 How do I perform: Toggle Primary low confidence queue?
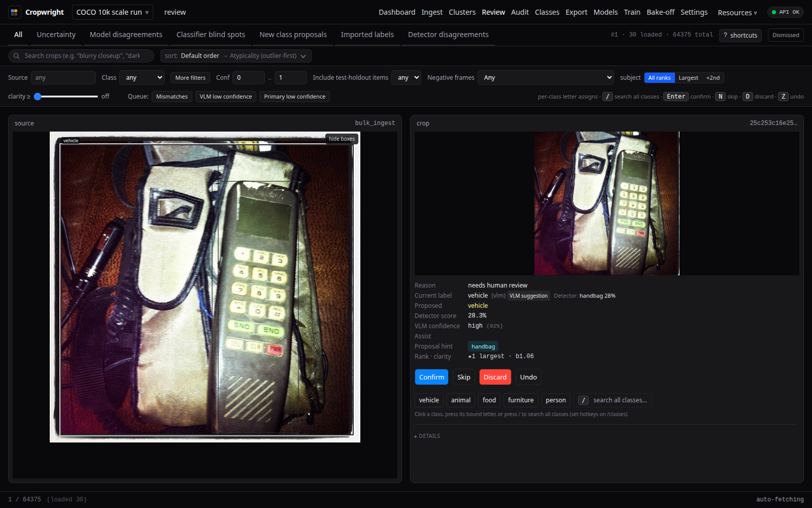tap(294, 97)
